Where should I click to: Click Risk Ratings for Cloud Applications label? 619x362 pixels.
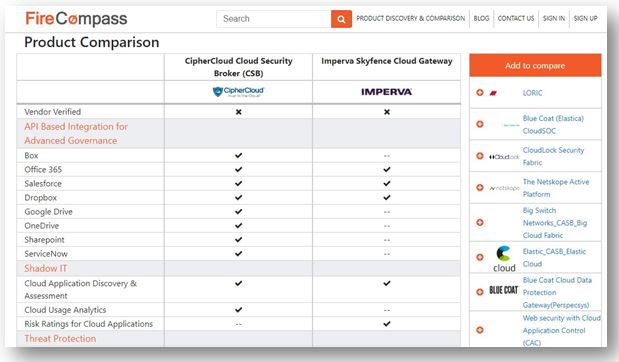[x=88, y=324]
